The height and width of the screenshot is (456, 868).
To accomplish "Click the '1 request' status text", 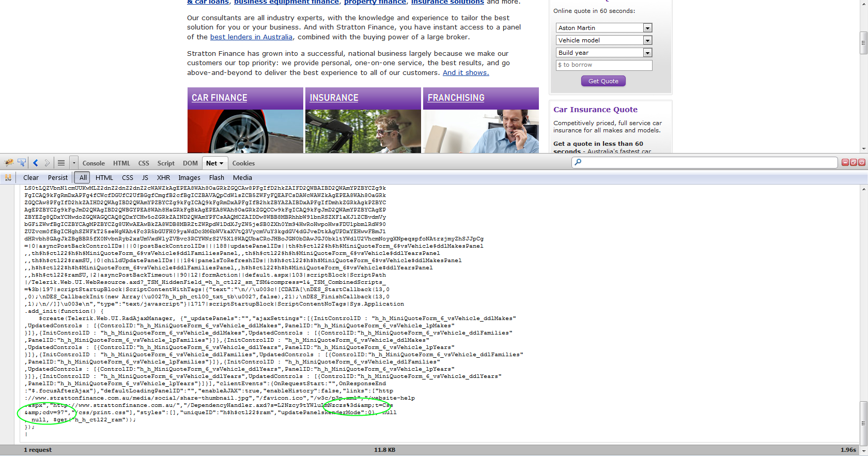I will tap(38, 450).
